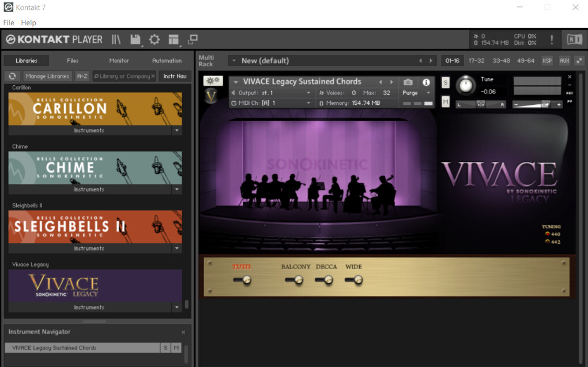Image resolution: width=588 pixels, height=367 pixels.
Task: Toggle the BALCONY microphone switch
Action: click(x=295, y=280)
